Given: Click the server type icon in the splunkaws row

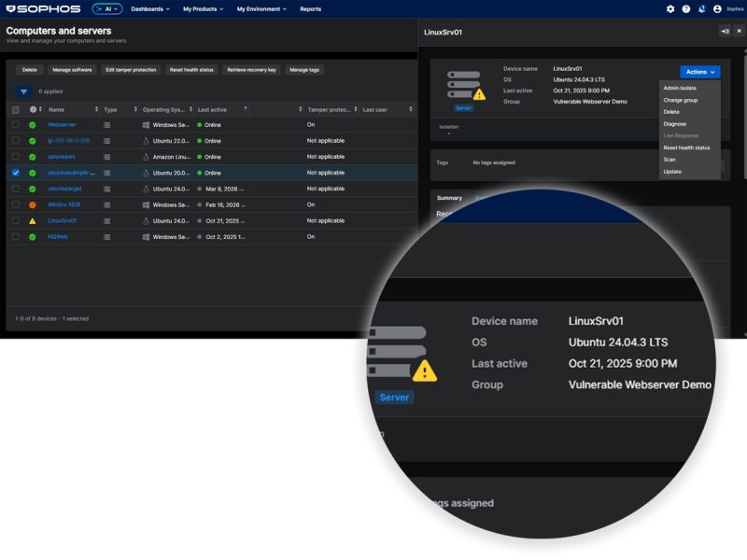Looking at the screenshot, I should pos(107,157).
